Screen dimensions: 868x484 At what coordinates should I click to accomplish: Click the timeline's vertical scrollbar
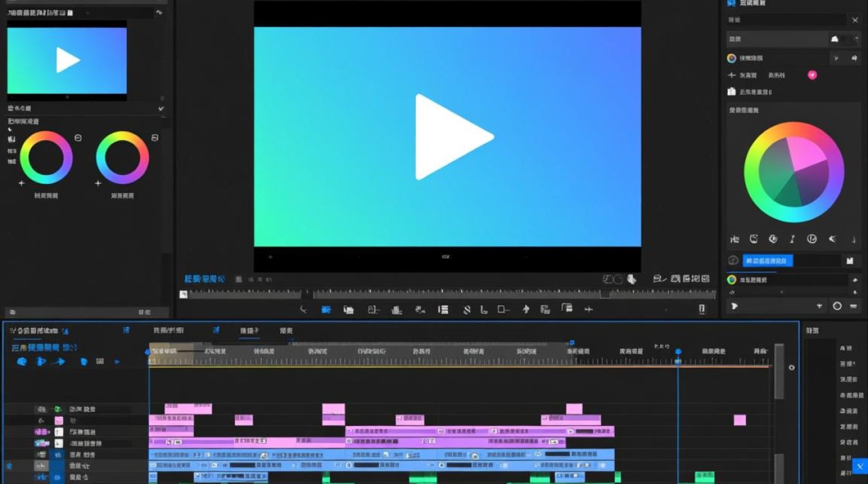779,371
